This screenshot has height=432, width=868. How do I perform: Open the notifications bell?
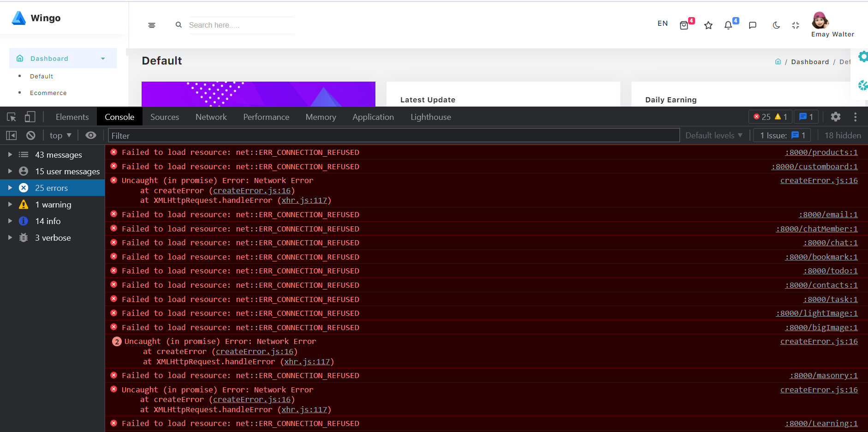pyautogui.click(x=728, y=25)
